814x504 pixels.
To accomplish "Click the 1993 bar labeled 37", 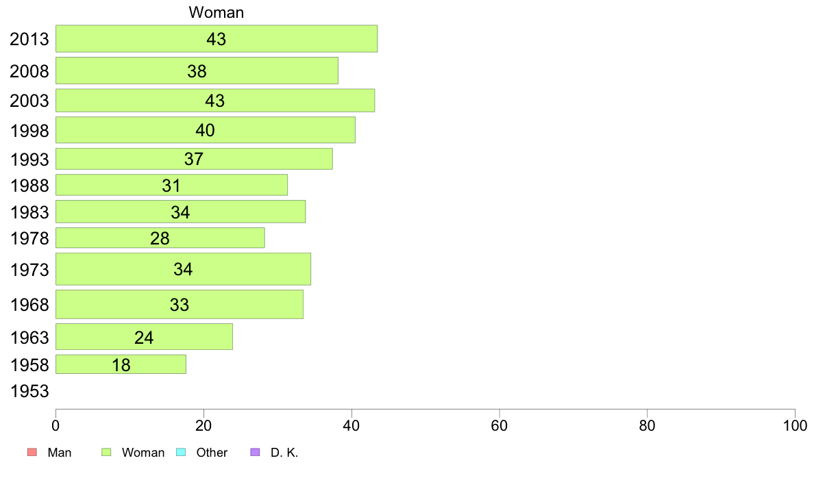I will [x=194, y=159].
